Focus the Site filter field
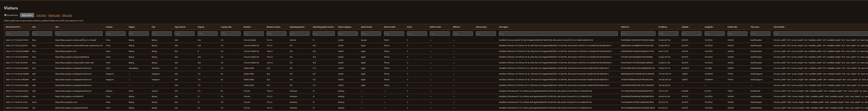This screenshot has width=868, height=111. click(x=42, y=34)
